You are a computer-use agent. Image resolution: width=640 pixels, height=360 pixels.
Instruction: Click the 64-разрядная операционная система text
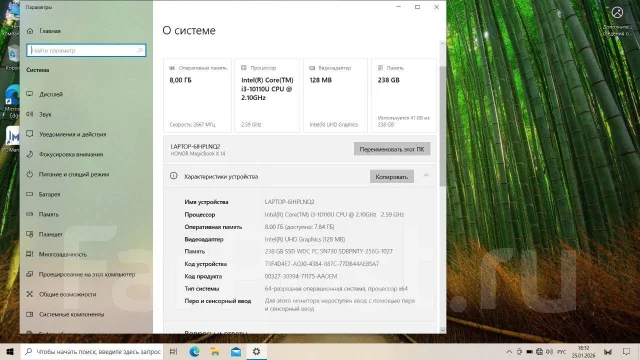click(336, 289)
